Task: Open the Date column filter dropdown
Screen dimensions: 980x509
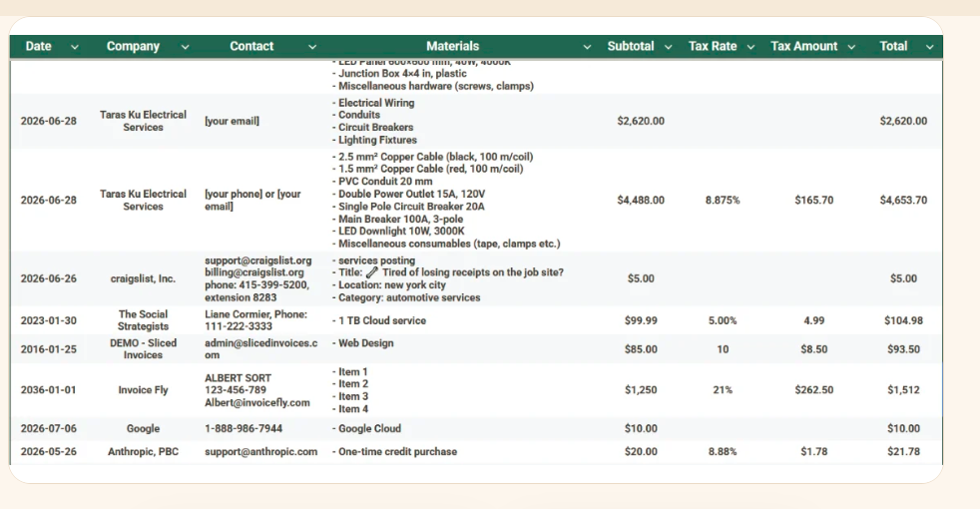Action: coord(75,47)
